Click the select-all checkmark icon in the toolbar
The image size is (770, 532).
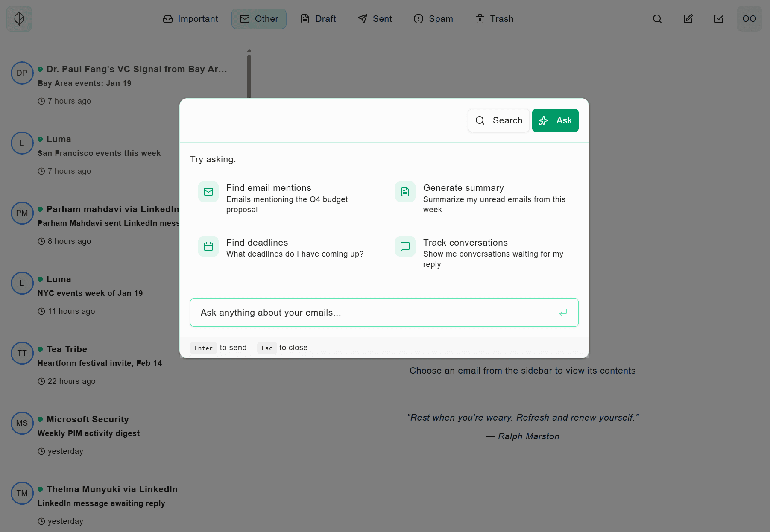718,19
